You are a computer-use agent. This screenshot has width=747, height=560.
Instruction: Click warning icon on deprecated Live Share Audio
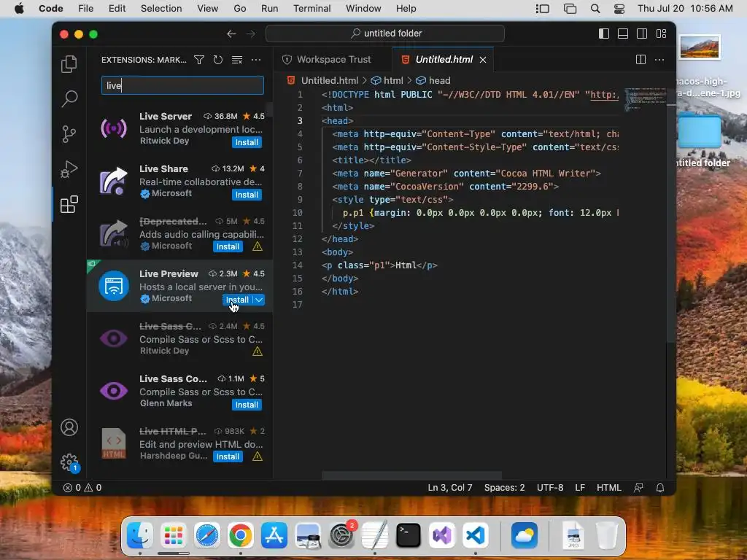point(258,246)
